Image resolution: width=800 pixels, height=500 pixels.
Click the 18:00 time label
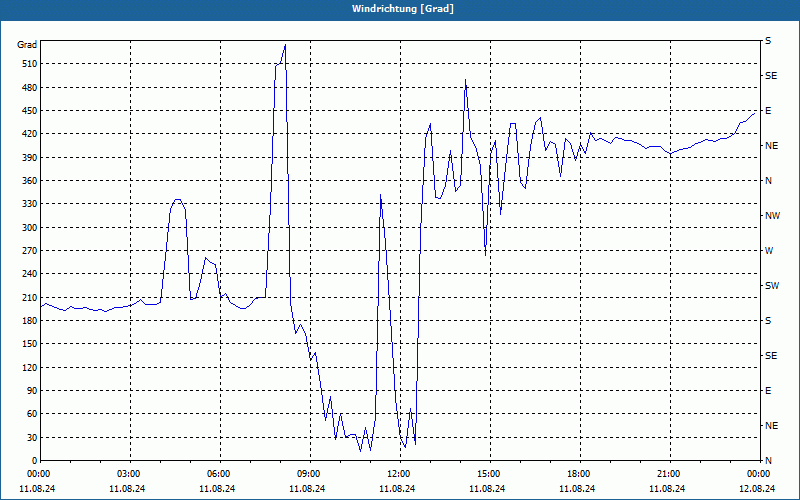click(x=578, y=473)
